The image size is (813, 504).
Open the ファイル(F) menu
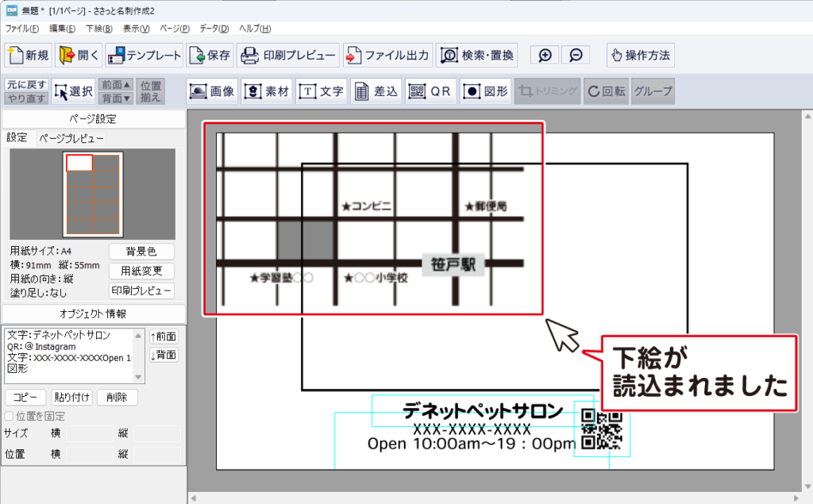tap(21, 29)
